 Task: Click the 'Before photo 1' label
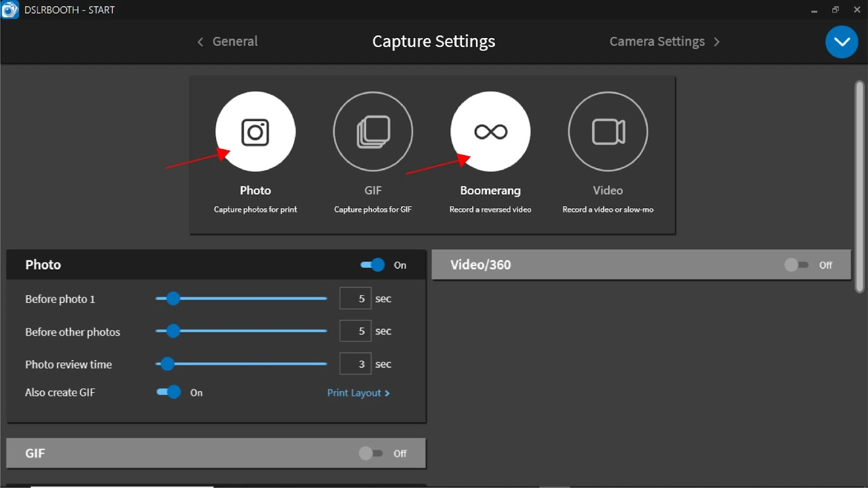60,299
